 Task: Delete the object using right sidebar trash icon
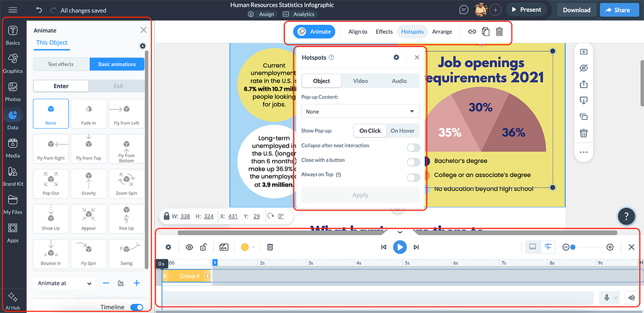[x=583, y=133]
